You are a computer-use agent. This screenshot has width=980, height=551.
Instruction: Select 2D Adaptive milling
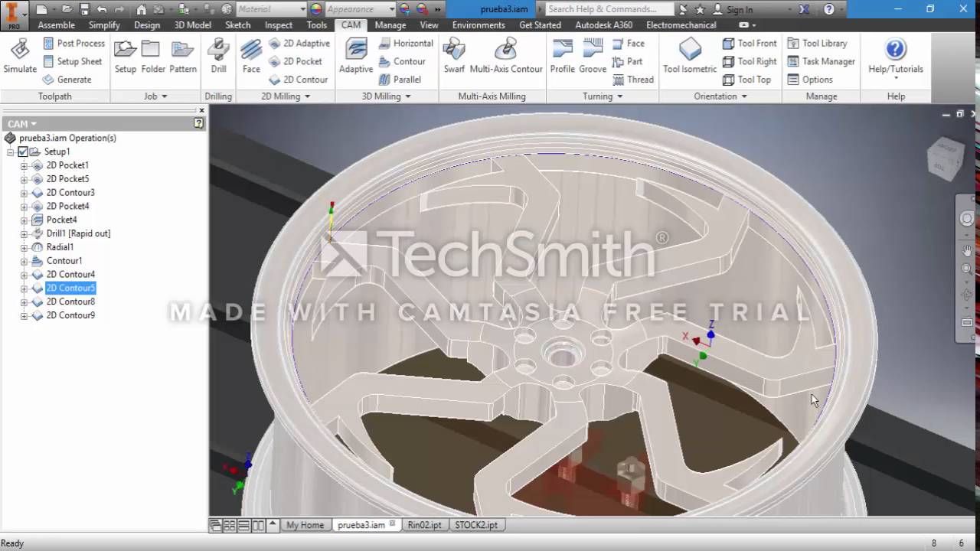pos(299,44)
